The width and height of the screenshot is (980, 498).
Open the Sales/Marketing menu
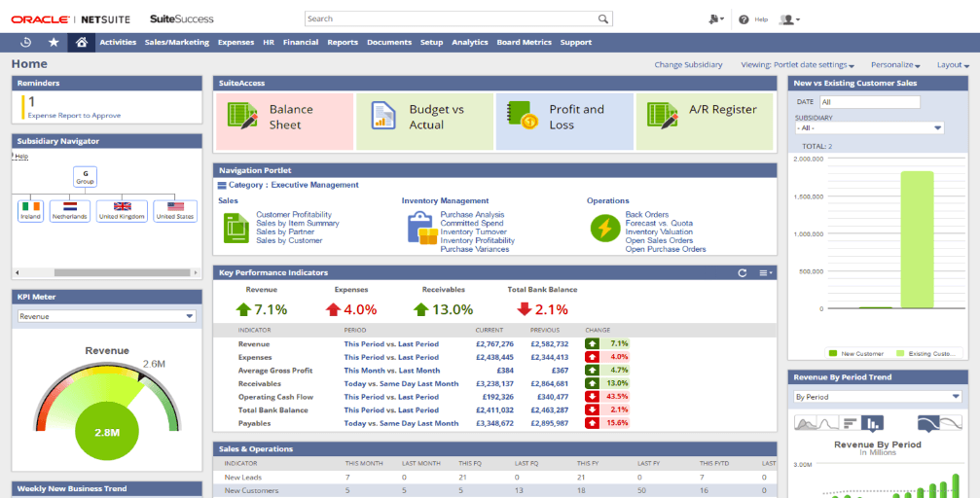[x=177, y=43]
